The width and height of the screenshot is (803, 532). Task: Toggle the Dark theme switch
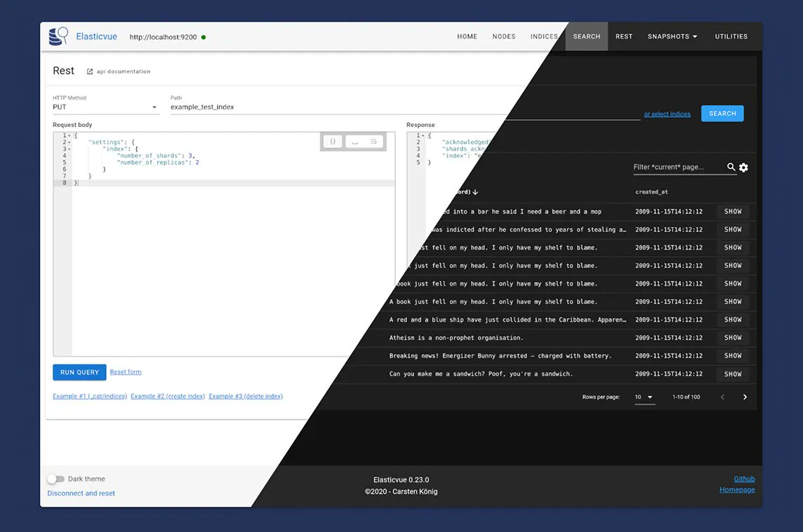[56, 479]
